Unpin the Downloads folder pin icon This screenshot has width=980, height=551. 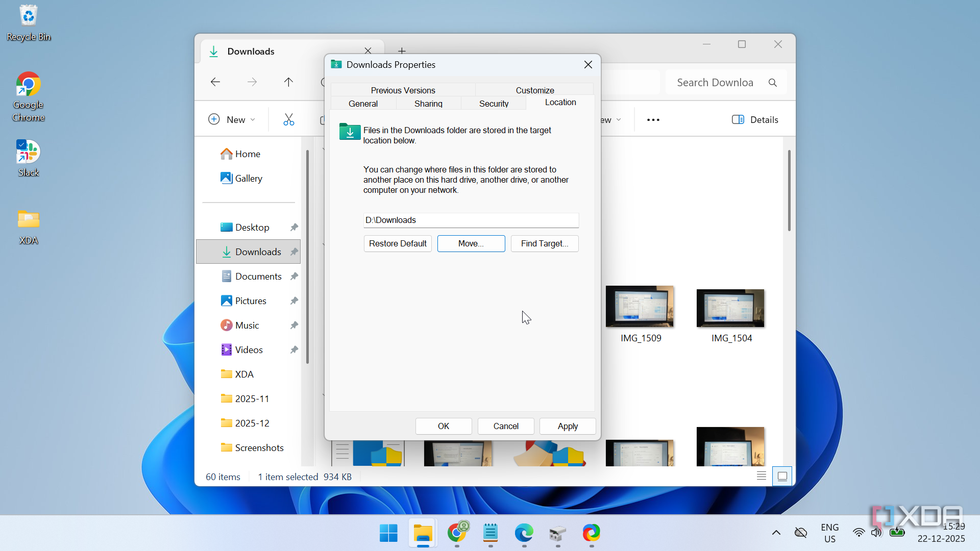tap(294, 252)
